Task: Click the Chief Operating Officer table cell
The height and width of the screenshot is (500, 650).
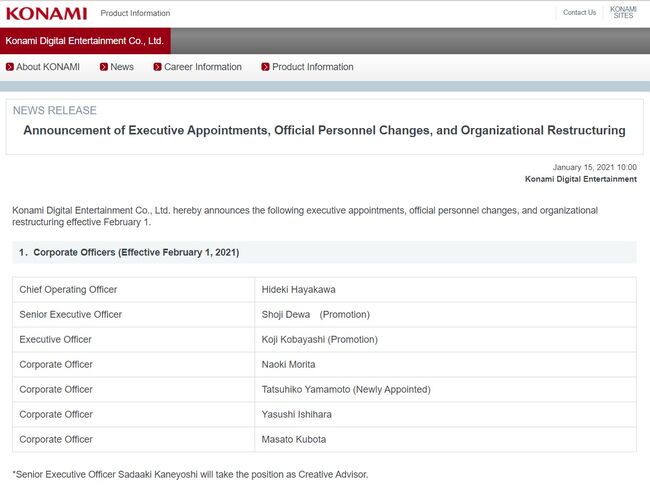Action: click(68, 290)
